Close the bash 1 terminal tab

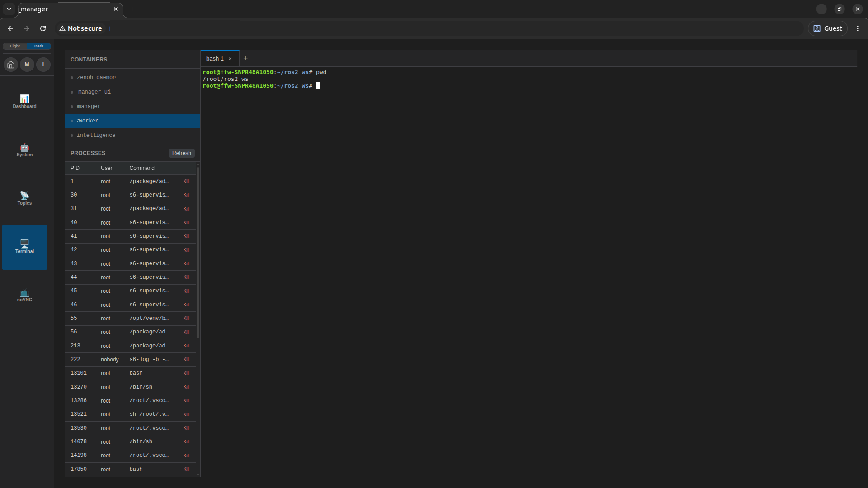[x=230, y=59]
